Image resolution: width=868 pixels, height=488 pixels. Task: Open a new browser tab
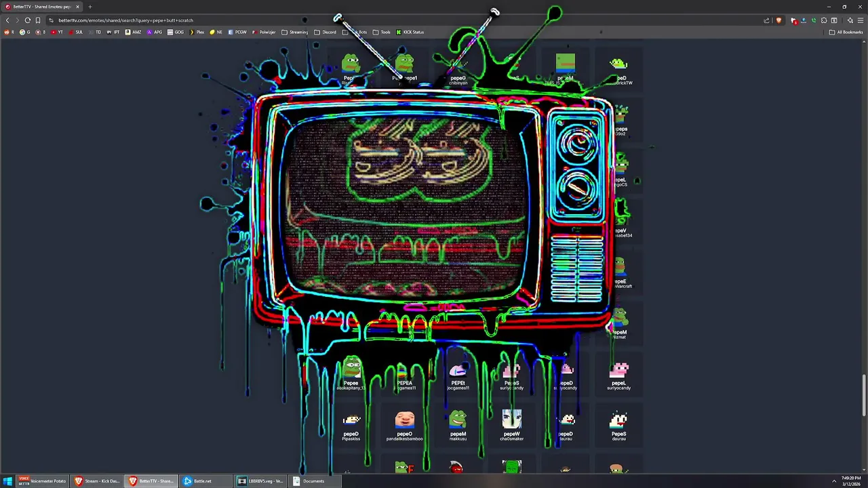coord(90,7)
